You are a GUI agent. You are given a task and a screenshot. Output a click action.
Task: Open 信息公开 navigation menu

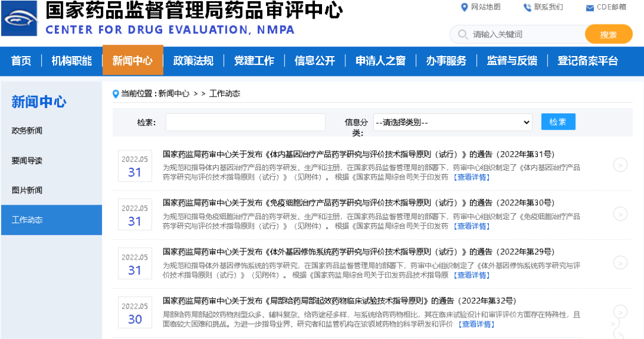[x=315, y=61]
